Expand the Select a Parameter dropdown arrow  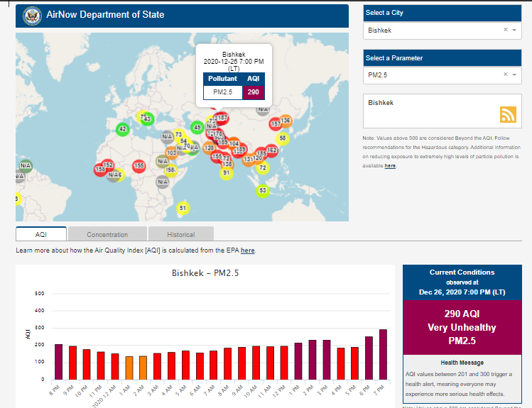(514, 75)
